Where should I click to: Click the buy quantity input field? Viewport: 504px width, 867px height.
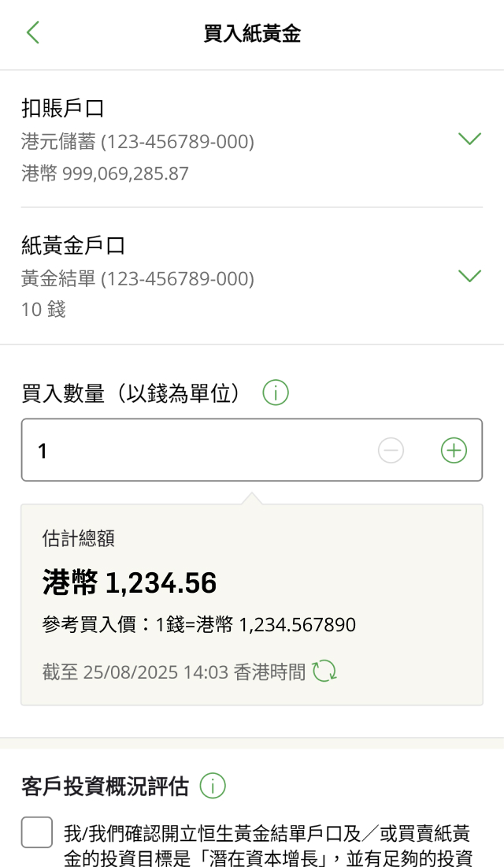(197, 450)
